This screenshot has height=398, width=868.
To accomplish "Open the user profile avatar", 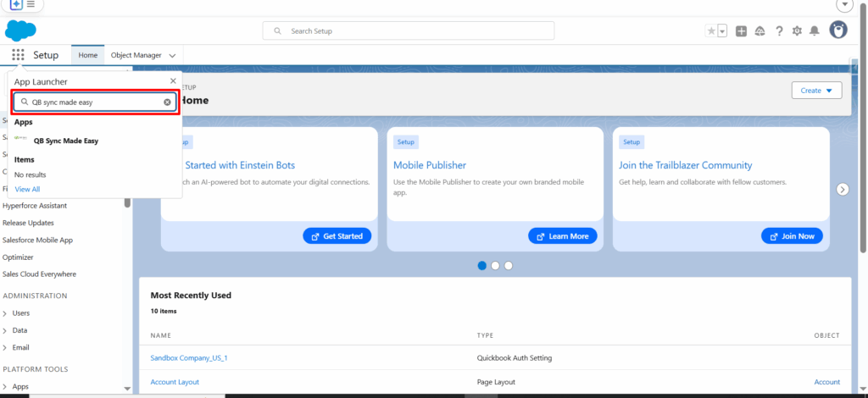I will [838, 30].
